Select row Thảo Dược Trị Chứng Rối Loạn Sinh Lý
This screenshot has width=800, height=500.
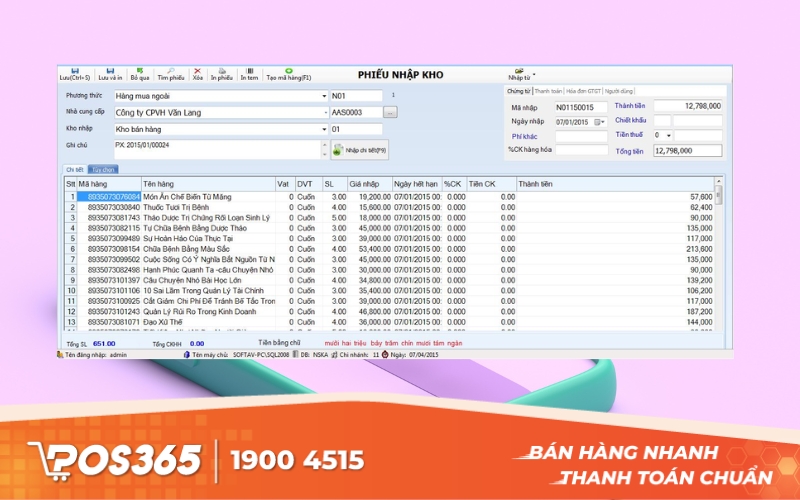(389, 218)
